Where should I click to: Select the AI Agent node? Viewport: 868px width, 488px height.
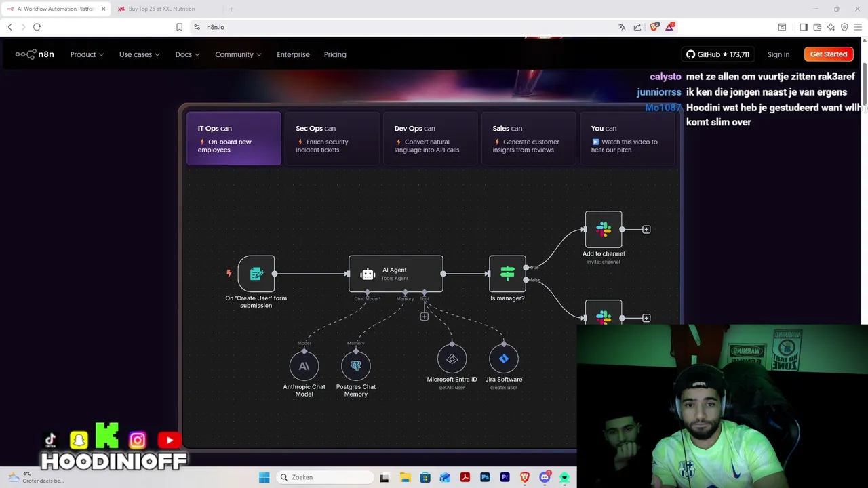(x=396, y=274)
